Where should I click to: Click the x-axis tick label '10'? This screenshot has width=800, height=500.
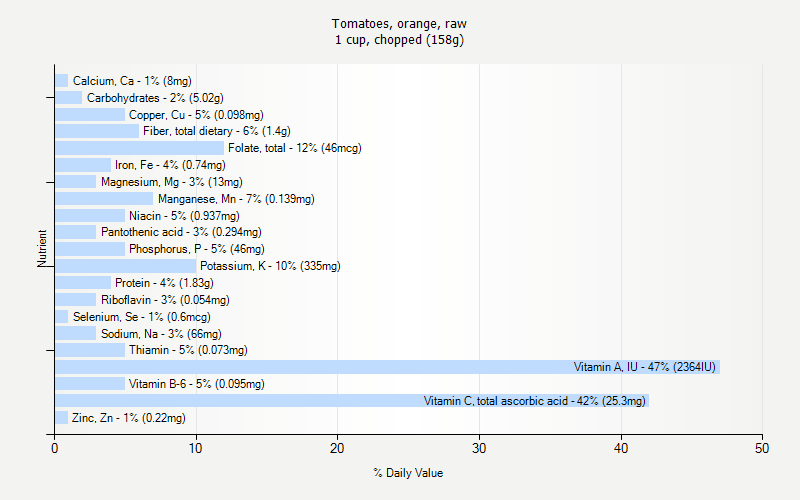coord(195,448)
